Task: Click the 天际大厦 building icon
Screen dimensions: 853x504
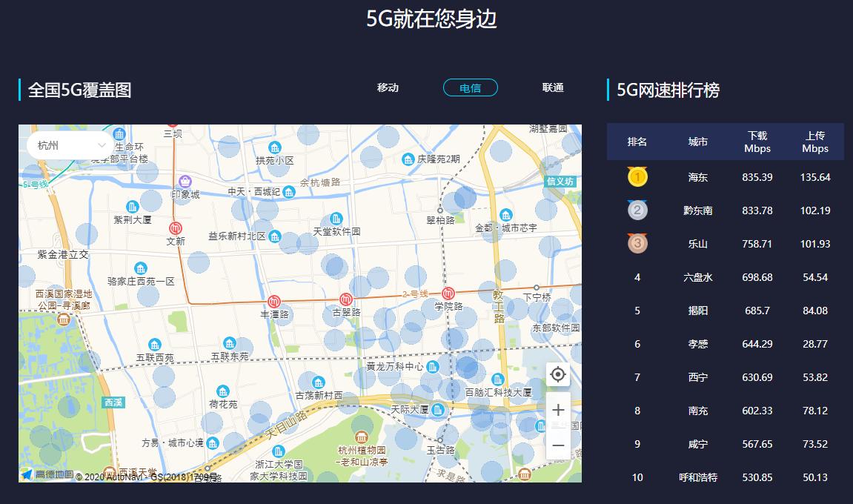Action: (x=438, y=410)
